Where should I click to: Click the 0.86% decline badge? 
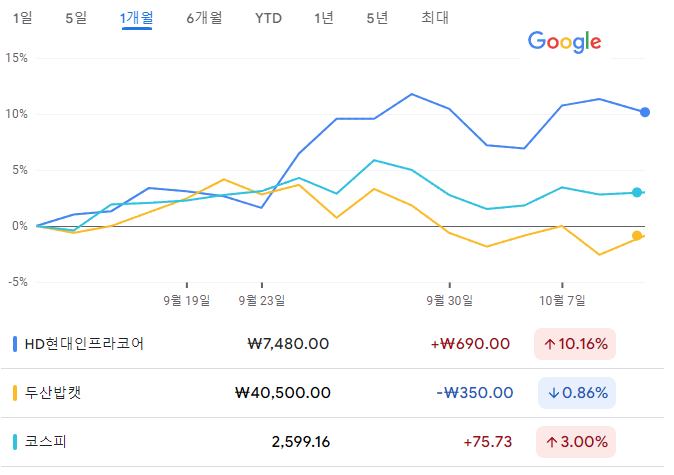pos(577,393)
